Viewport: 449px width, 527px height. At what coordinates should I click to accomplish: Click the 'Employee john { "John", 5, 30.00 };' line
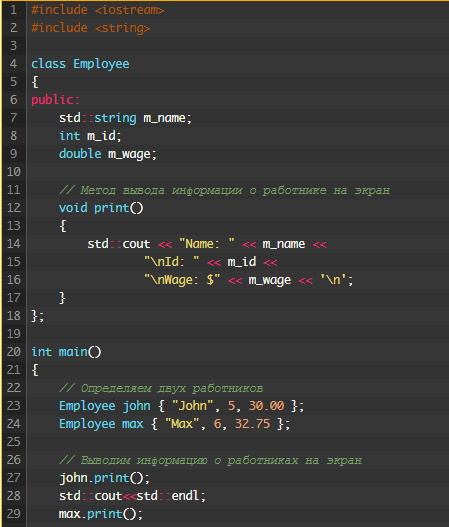[181, 406]
